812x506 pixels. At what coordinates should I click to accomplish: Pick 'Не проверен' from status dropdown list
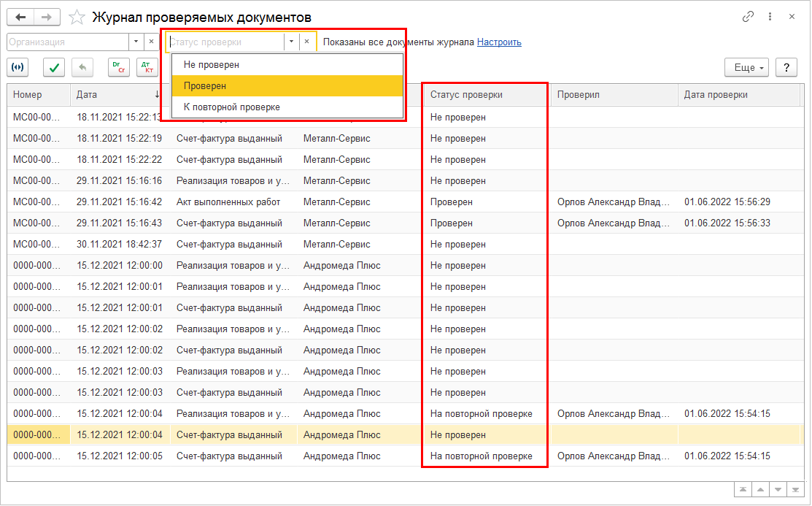[x=287, y=65]
